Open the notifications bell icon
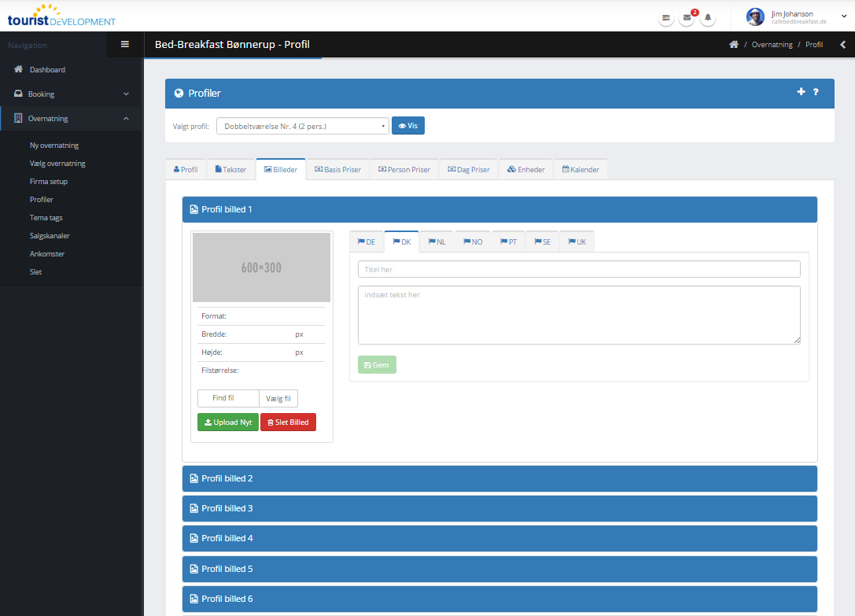 [x=708, y=17]
